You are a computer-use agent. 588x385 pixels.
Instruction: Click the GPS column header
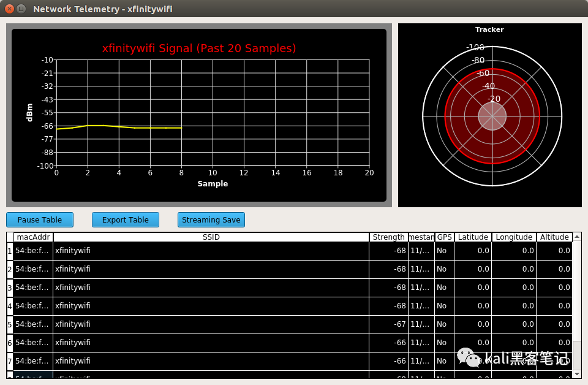445,237
